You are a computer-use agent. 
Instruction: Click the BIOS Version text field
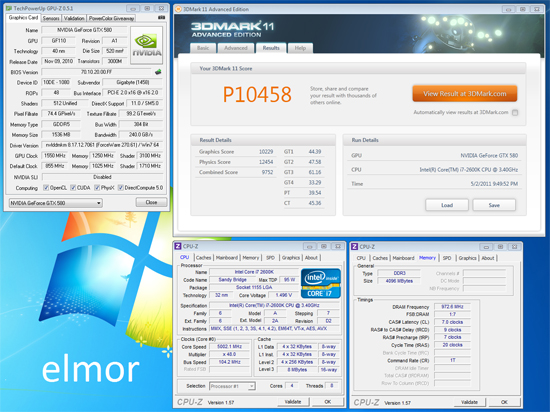point(98,72)
